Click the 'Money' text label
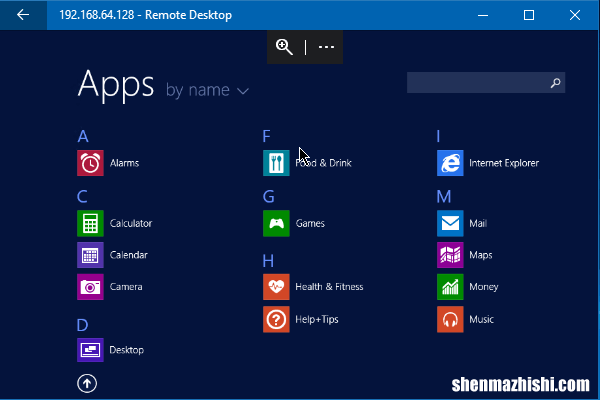Screen dimensions: 600x400 (484, 287)
